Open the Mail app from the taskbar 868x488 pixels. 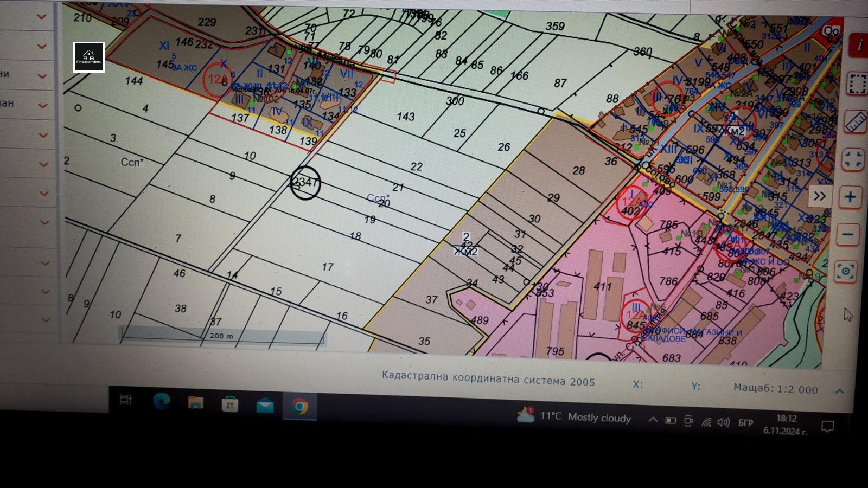[265, 405]
